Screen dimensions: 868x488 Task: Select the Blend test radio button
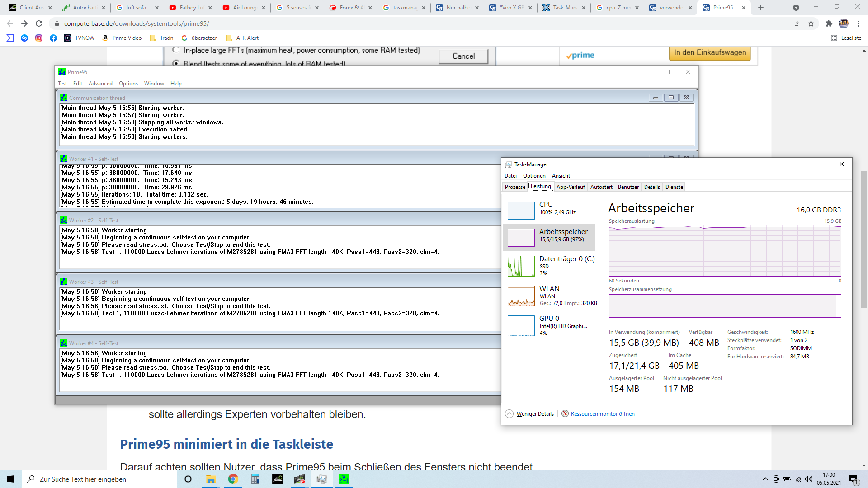pos(176,63)
